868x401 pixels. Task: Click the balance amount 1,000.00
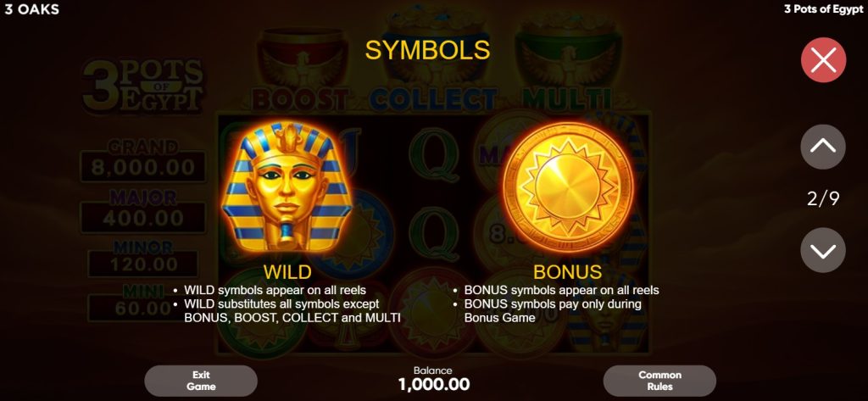coord(434,384)
